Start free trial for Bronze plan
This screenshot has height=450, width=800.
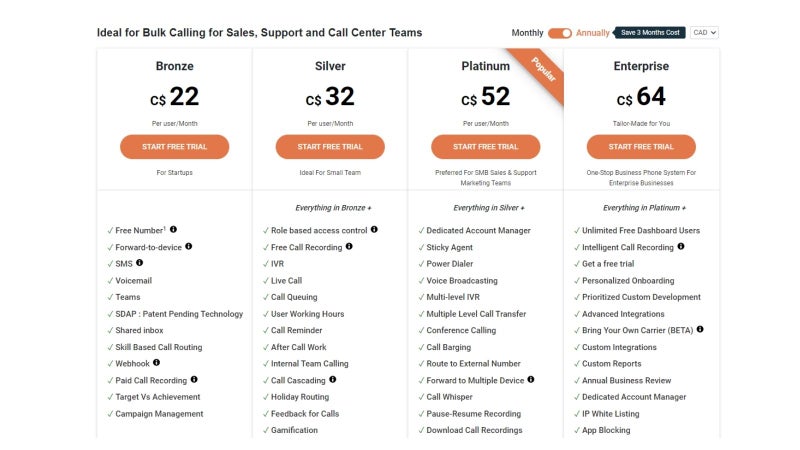pos(174,147)
